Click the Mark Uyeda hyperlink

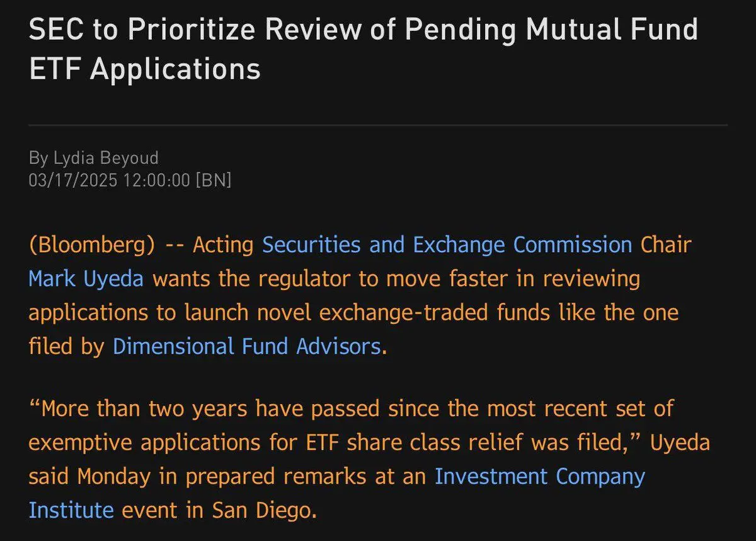pos(86,279)
